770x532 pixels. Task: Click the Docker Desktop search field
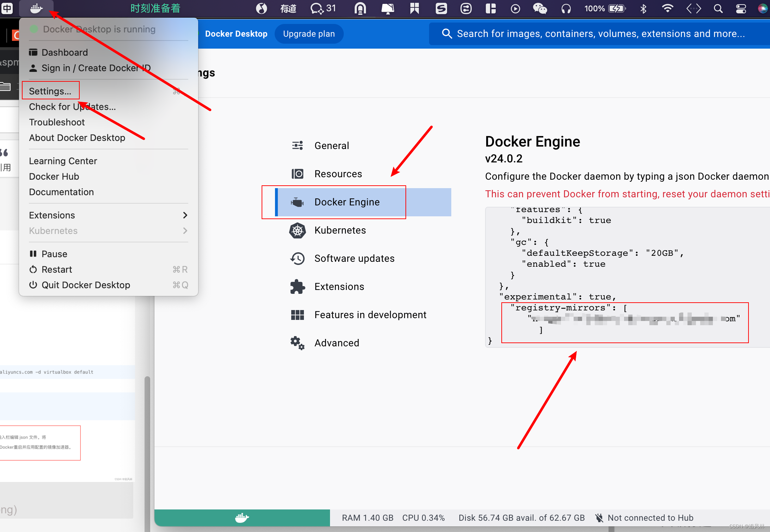tap(599, 34)
